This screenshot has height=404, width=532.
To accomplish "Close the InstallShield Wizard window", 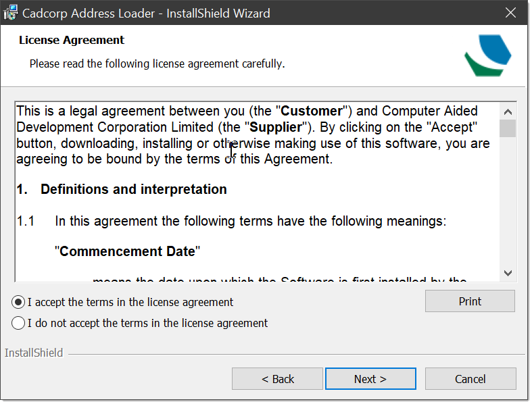I will (510, 13).
